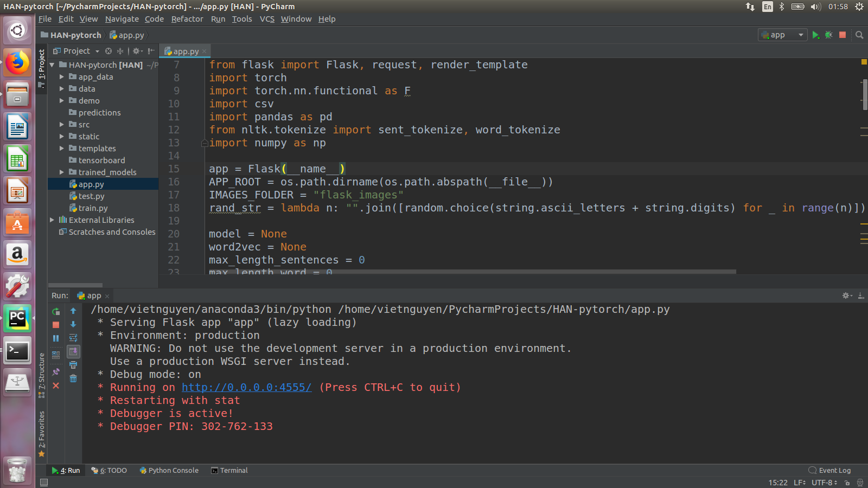This screenshot has height=488, width=868.
Task: Collapse all in the Project tree
Action: pyautogui.click(x=120, y=51)
